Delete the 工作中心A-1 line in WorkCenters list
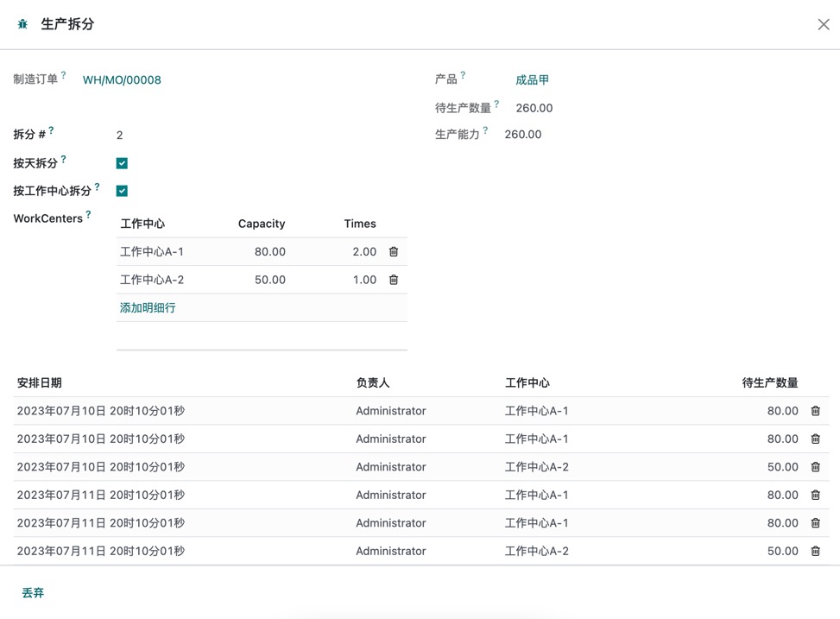The width and height of the screenshot is (840, 619). (x=394, y=252)
